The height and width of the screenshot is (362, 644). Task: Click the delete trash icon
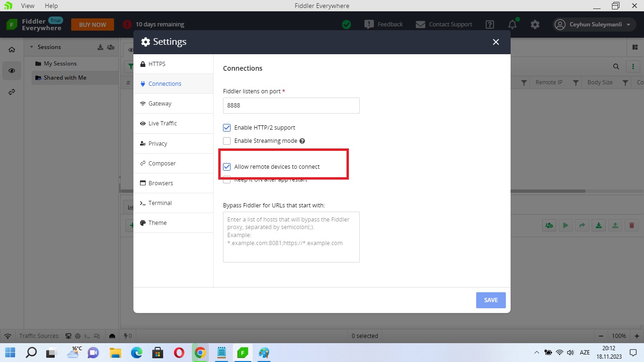click(631, 225)
